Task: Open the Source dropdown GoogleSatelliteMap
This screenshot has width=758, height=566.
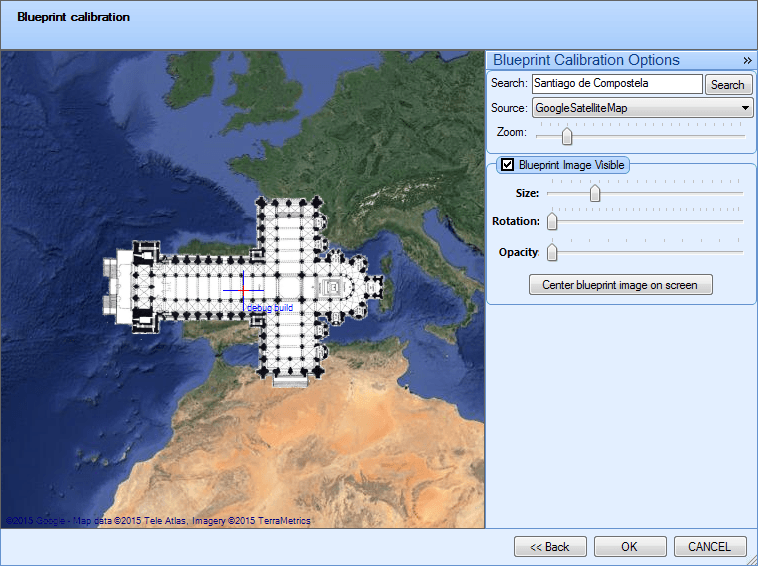Action: coord(642,108)
